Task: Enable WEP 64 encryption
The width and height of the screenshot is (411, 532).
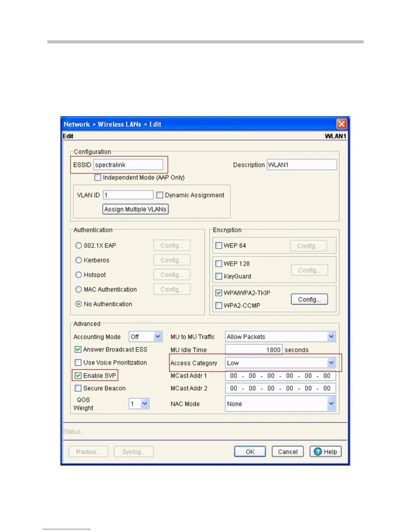Action: 219,246
